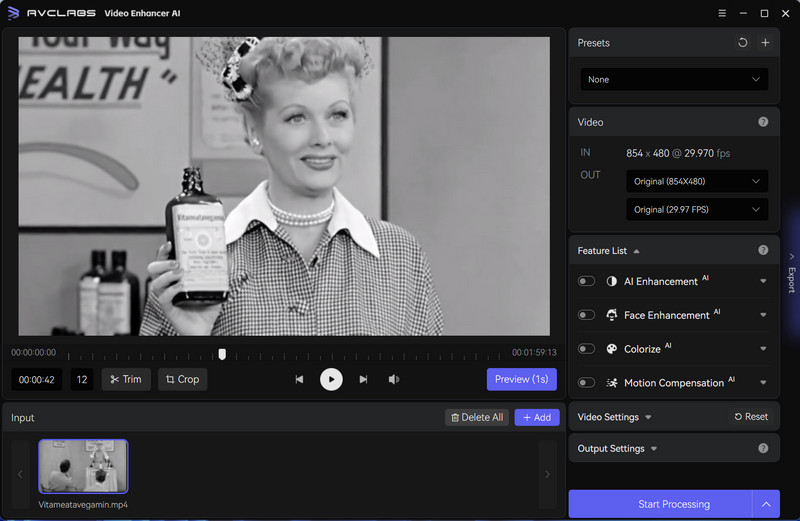Click the input info 854 x 480 @ 29.970 fps

[x=678, y=153]
